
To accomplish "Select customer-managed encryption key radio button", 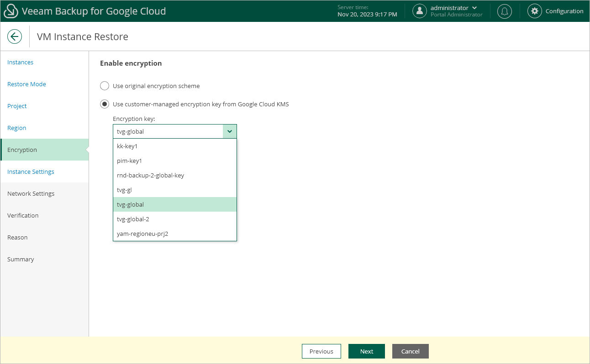I will click(105, 104).
